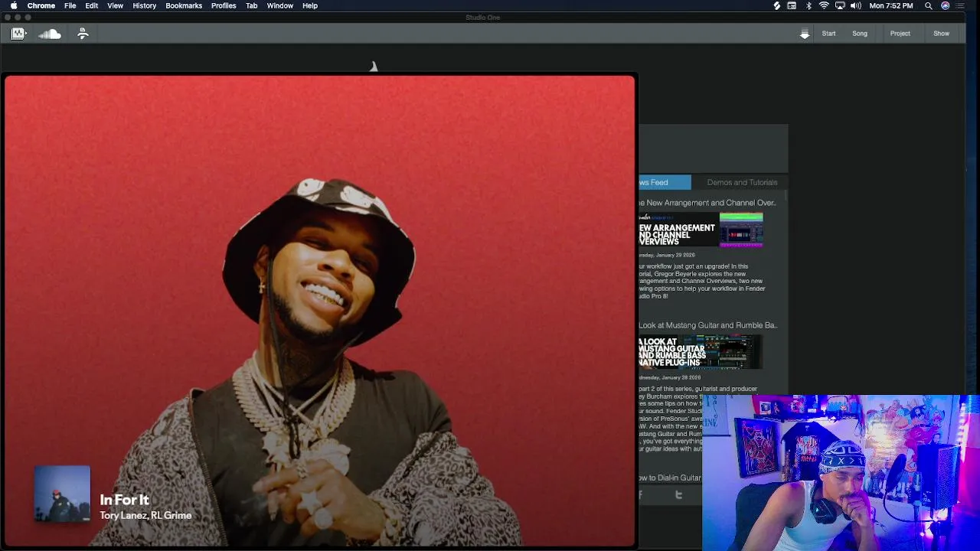The height and width of the screenshot is (551, 980).
Task: Click the keyboard viewer icon in menu bar
Action: (792, 5)
